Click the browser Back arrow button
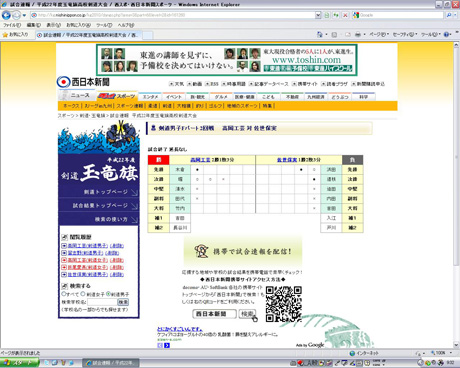Image resolution: width=460 pixels, height=368 pixels. (x=6, y=15)
